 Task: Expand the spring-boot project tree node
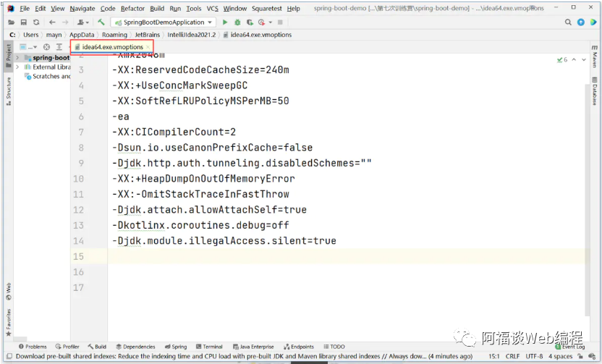coord(17,58)
